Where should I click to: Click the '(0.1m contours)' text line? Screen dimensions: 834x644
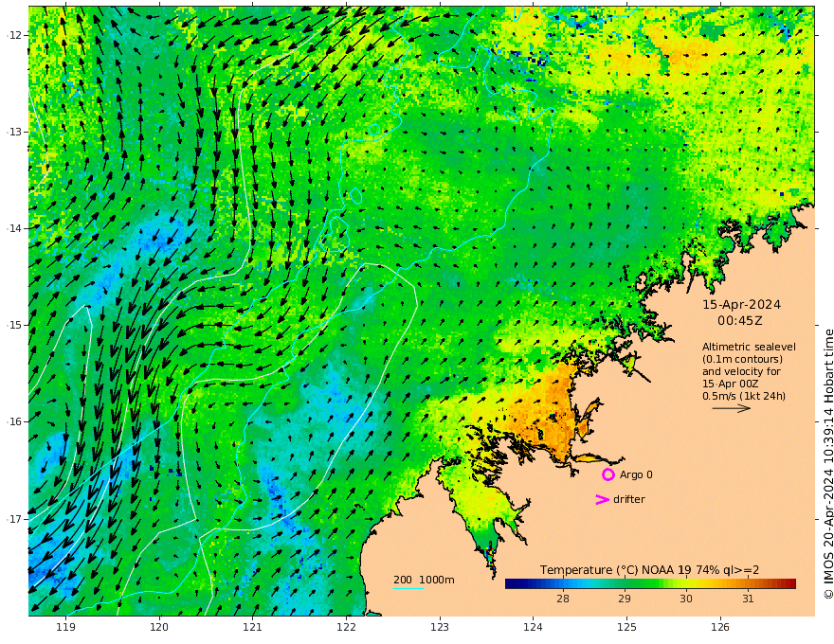(x=742, y=359)
